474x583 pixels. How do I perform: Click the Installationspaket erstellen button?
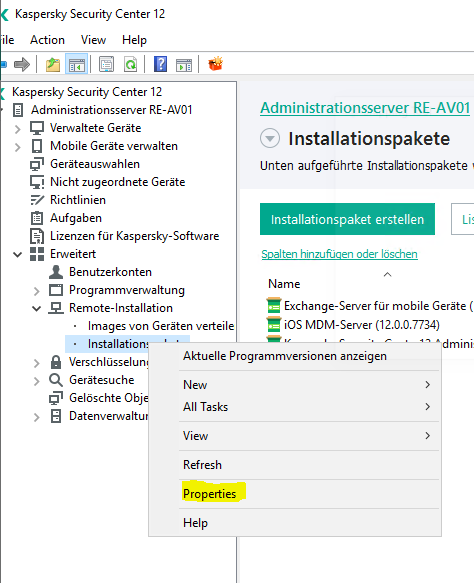tap(347, 219)
